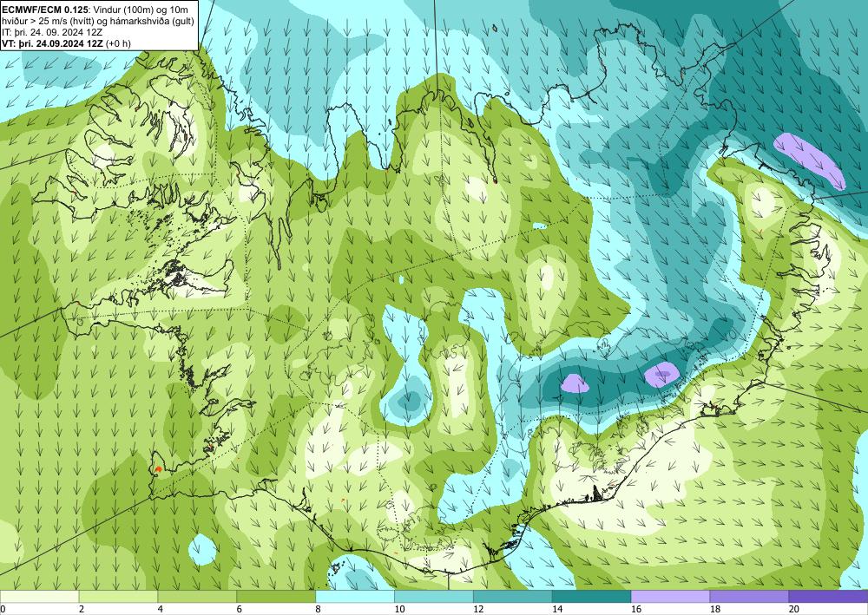The width and height of the screenshot is (868, 615).
Task: Click the legend label '0'
Action: click(x=3, y=609)
